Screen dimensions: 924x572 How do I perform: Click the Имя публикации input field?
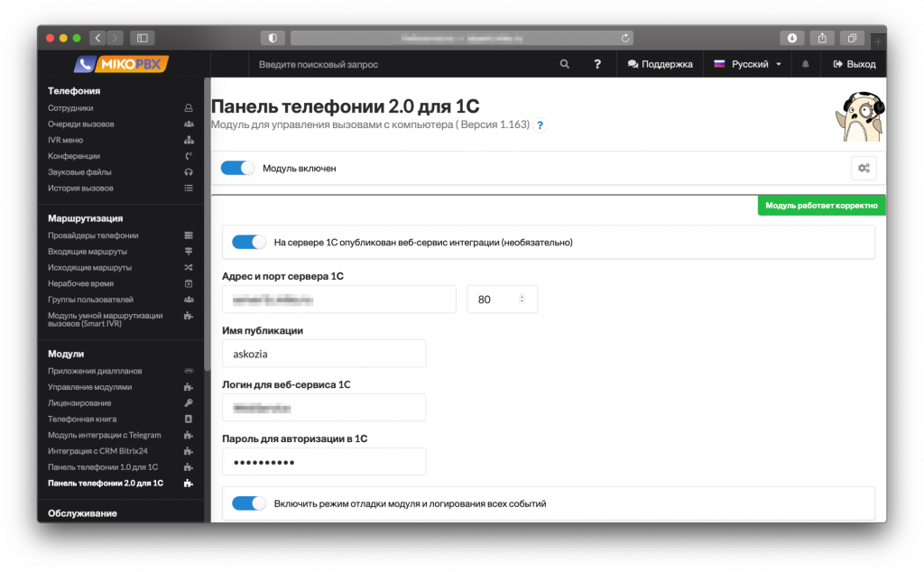point(323,354)
